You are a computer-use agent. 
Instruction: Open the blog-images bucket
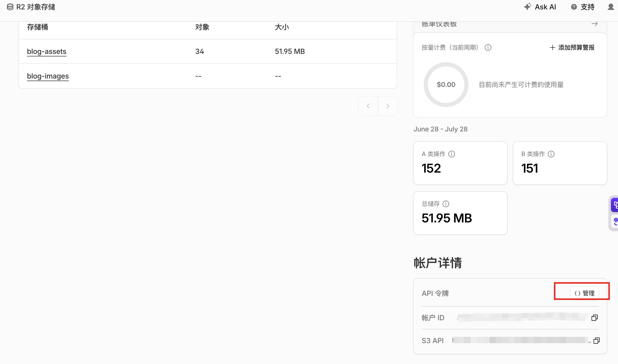[x=48, y=76]
